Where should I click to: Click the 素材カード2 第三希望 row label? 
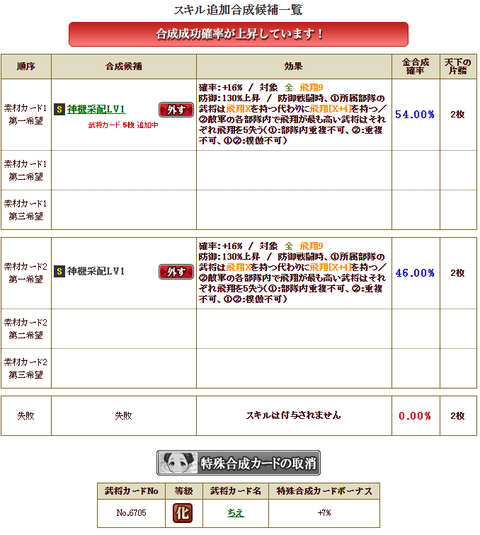(26, 368)
